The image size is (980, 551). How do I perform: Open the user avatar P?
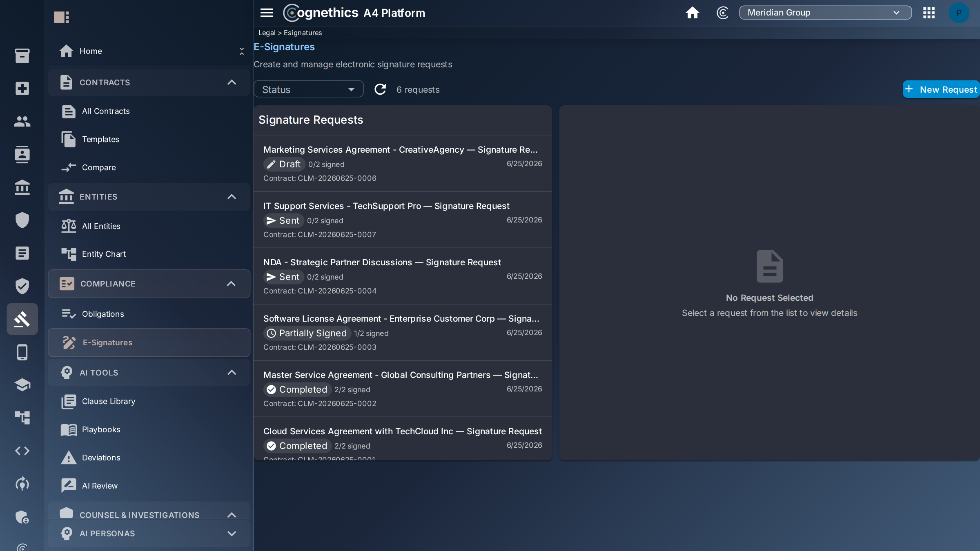(958, 13)
